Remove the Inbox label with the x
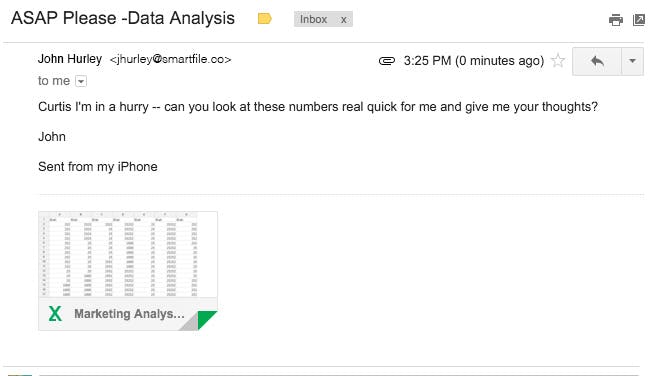649x376 pixels. [x=344, y=19]
